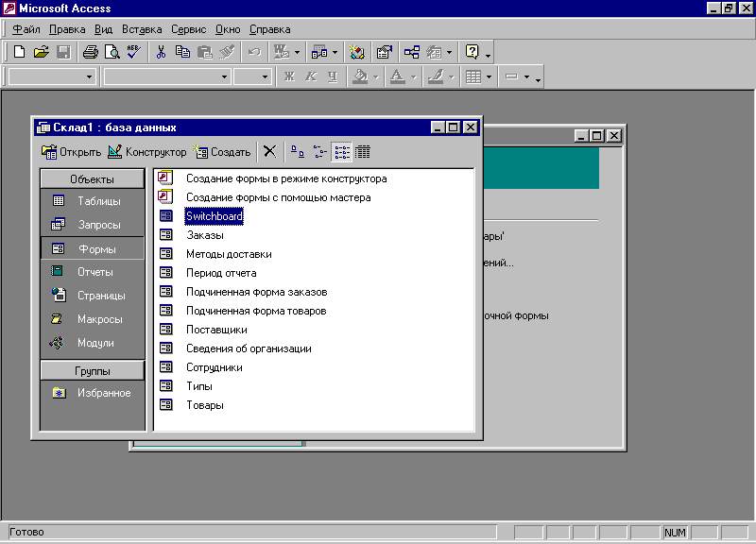Select Создание формы с помощью мастера
756x544 pixels.
[x=278, y=197]
